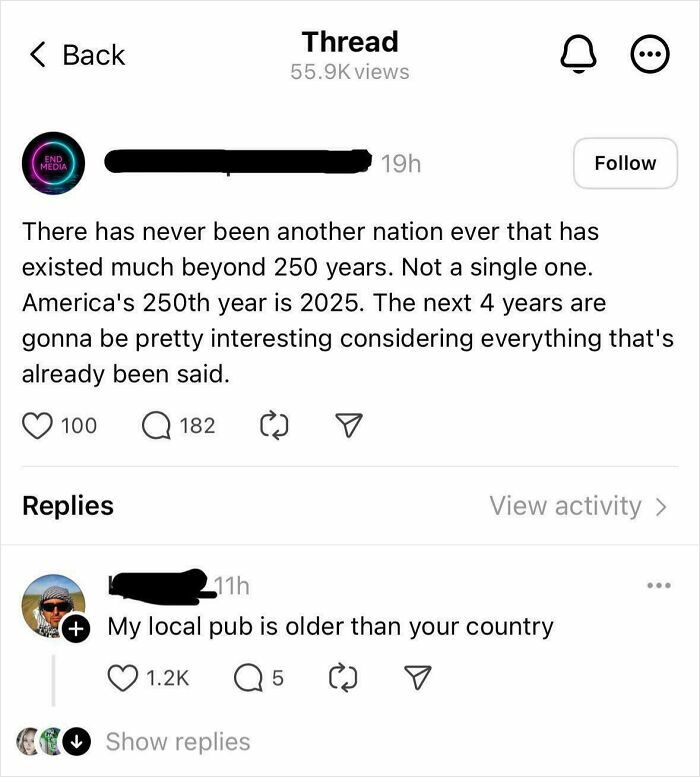Open the End Media profile avatar

click(54, 163)
